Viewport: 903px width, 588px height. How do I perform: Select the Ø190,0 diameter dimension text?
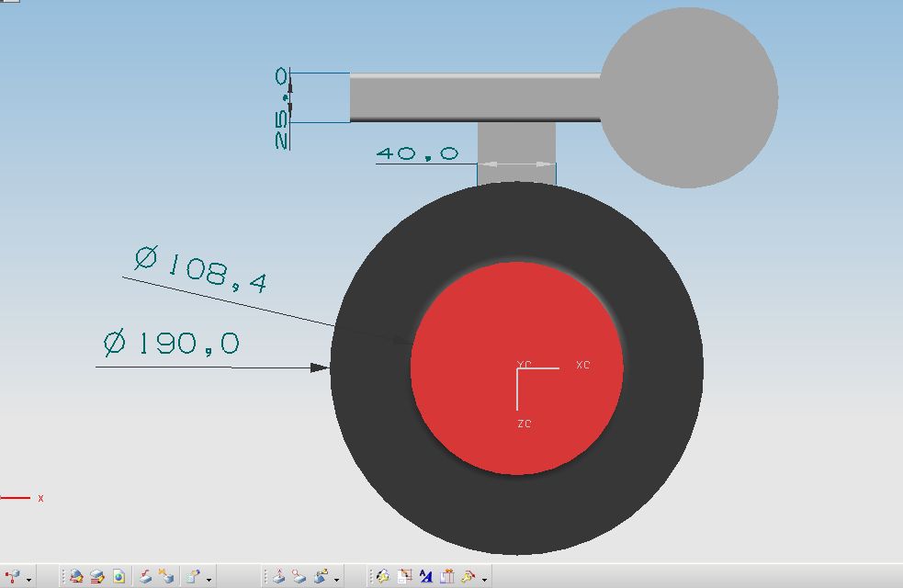click(172, 344)
